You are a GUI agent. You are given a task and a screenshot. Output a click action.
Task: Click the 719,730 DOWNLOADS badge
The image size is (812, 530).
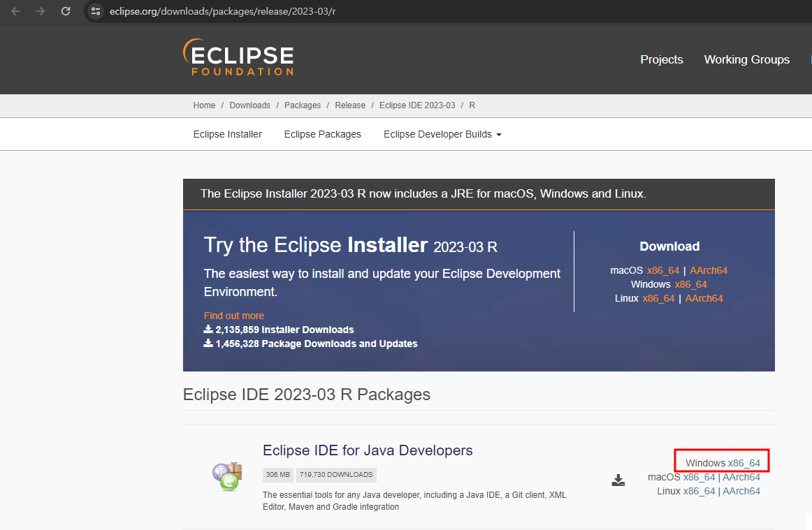[x=336, y=475]
